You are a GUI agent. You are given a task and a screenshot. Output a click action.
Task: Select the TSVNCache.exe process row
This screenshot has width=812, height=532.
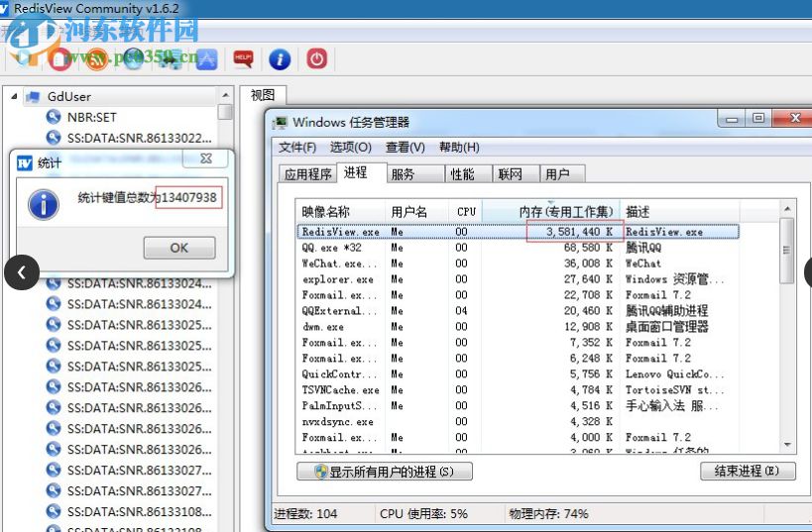(518, 390)
